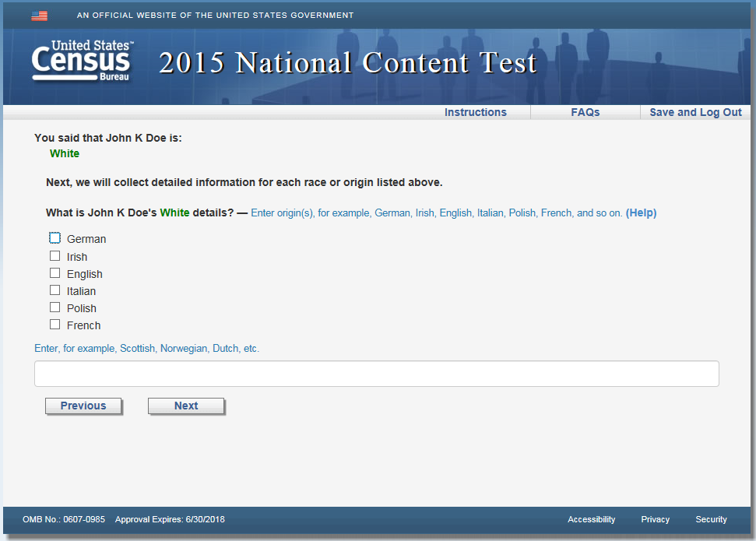
Task: Click OMB No.: 0607-0985 text
Action: 64,519
